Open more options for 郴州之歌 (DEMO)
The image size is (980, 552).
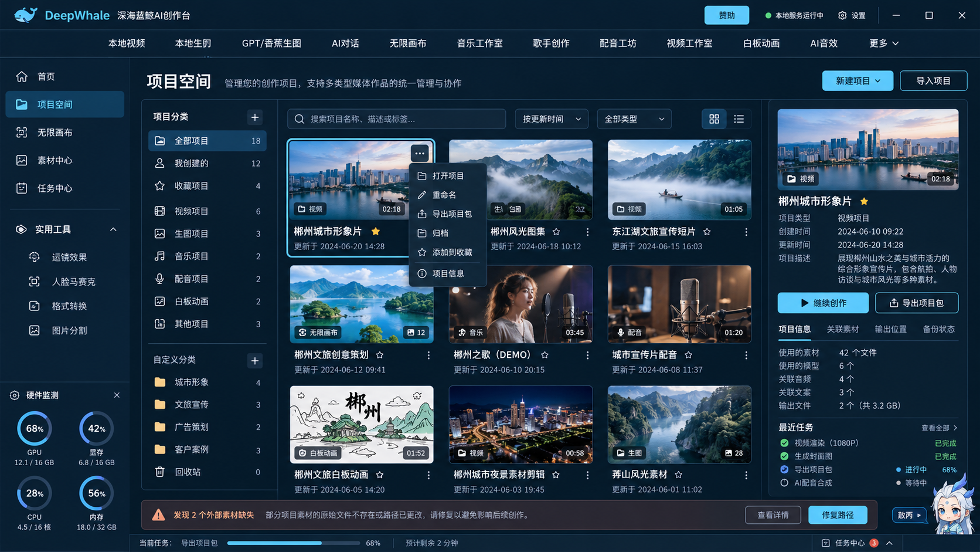[x=587, y=355]
